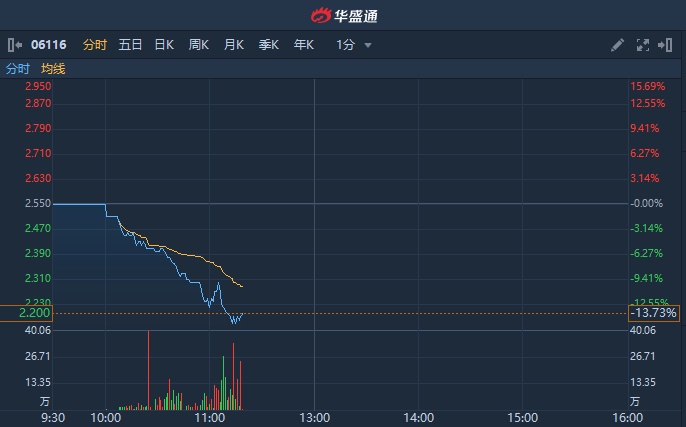This screenshot has width=686, height=427.
Task: Select the 1分 interval label
Action: tap(346, 45)
